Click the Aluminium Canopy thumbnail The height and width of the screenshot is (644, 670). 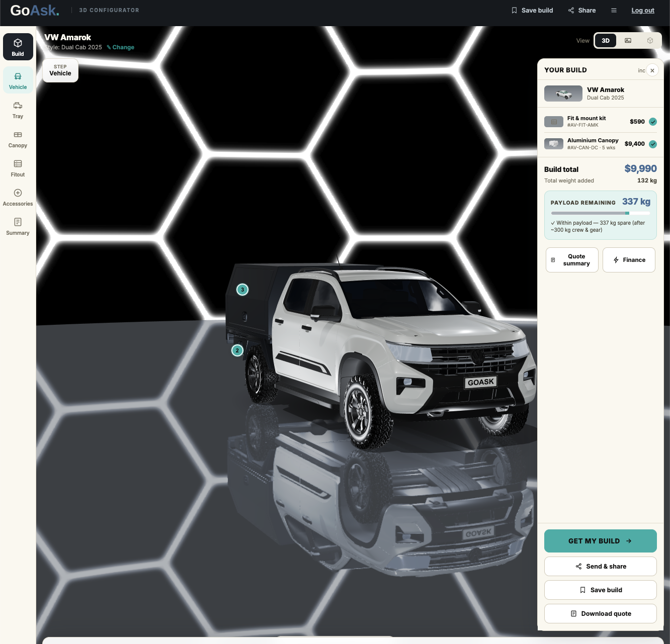554,144
